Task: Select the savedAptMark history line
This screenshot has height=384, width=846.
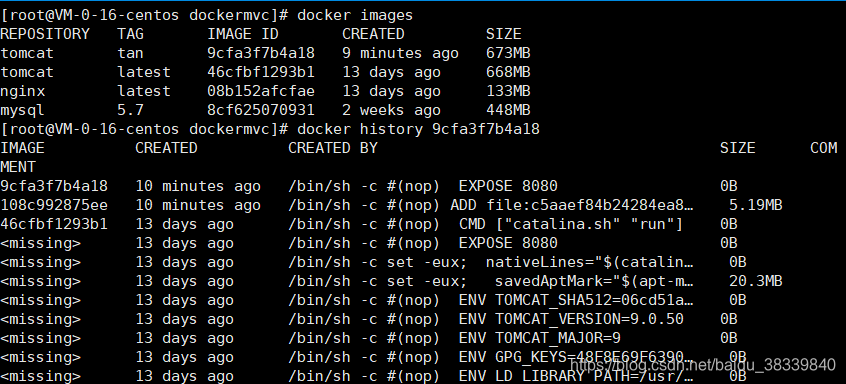Action: 491,282
